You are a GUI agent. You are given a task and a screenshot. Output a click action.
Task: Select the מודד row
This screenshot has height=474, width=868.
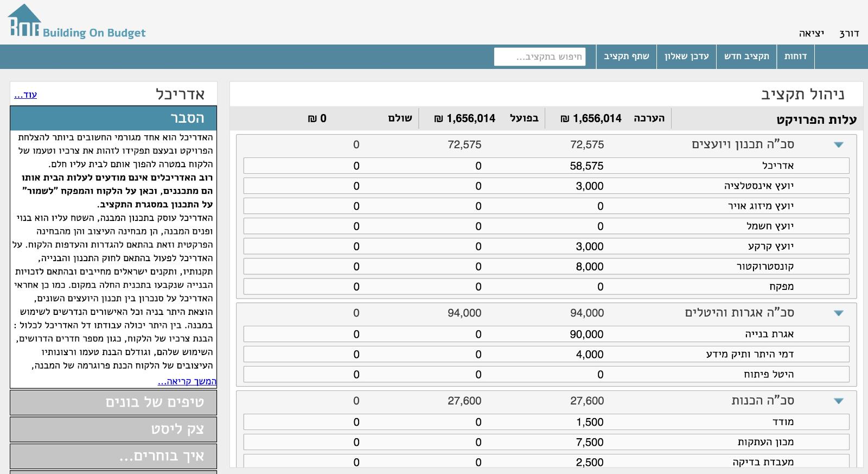click(x=546, y=422)
